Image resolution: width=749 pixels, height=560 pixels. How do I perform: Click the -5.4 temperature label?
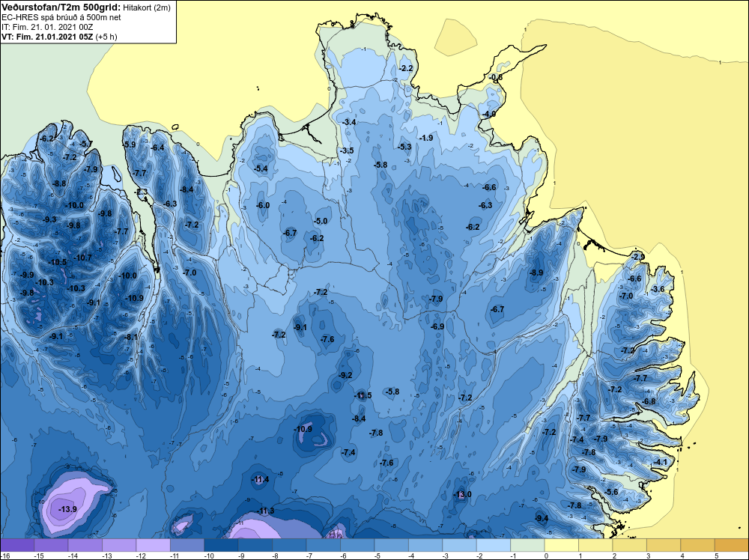(x=261, y=168)
